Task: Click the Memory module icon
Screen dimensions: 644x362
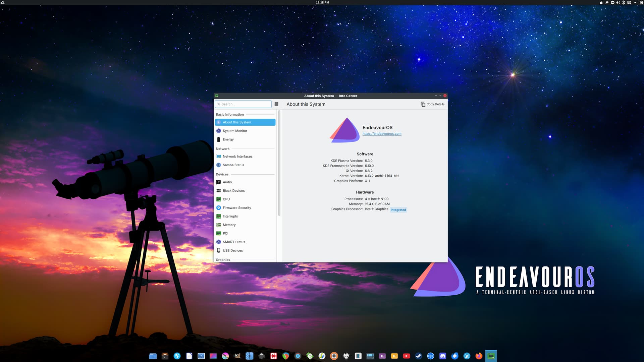Action: point(219,225)
